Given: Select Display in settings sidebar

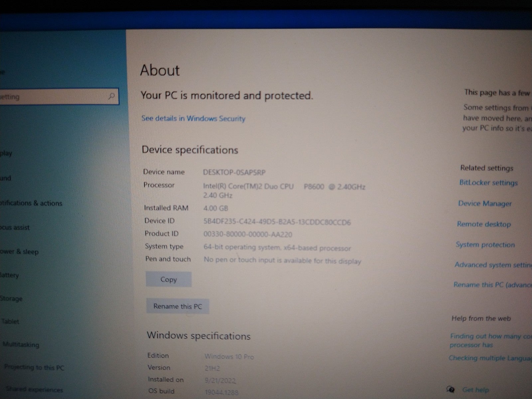Looking at the screenshot, I should coord(6,153).
